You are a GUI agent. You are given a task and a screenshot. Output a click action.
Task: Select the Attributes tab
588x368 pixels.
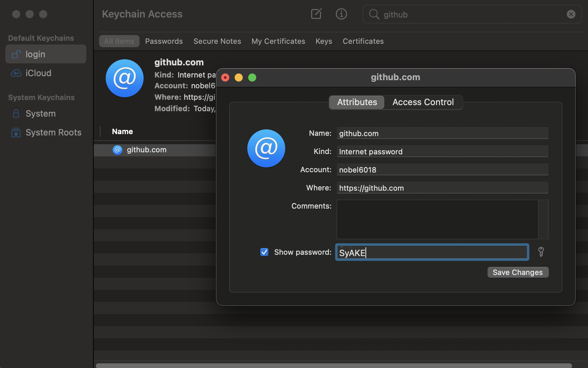[357, 102]
